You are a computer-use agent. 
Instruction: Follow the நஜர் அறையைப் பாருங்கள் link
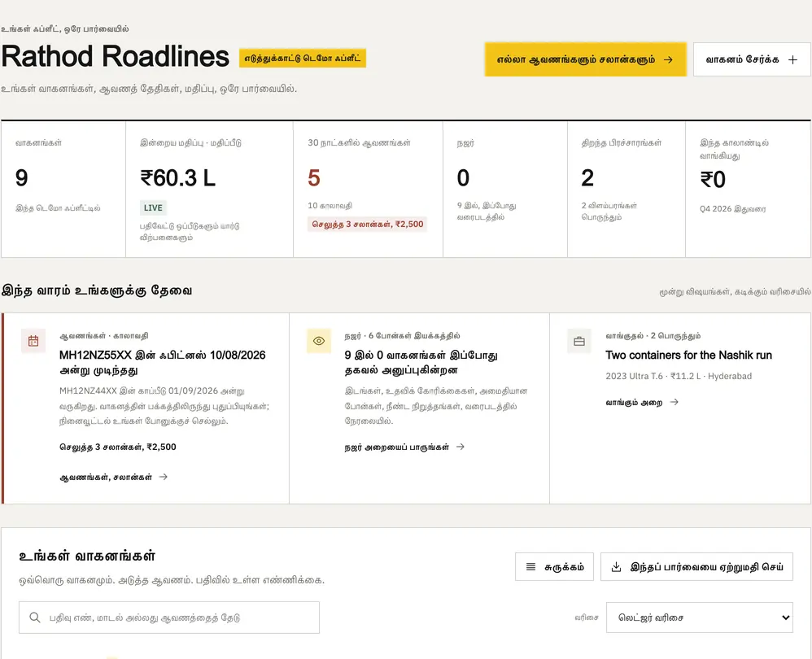[404, 447]
